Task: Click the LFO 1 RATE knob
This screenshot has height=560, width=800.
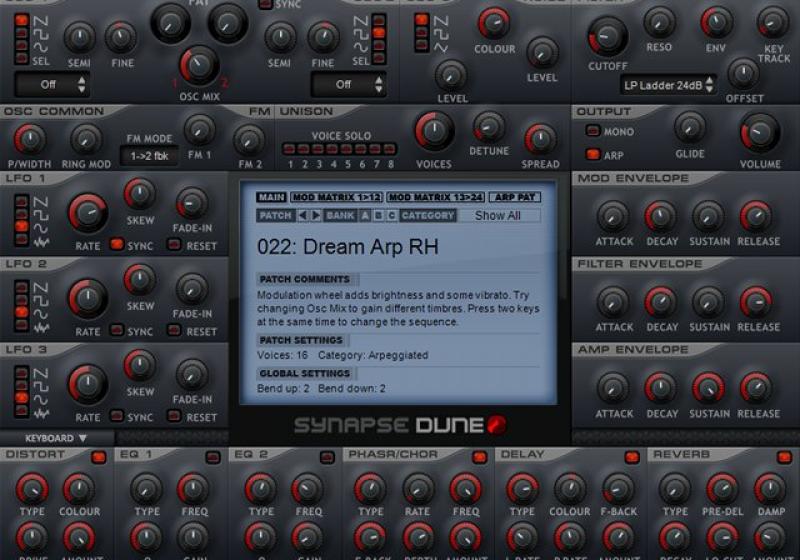Action: click(88, 213)
